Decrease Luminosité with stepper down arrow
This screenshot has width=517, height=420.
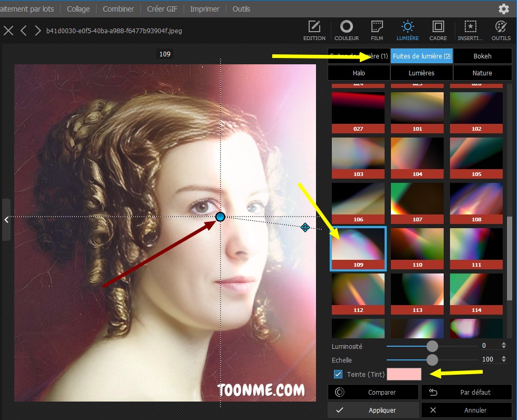tap(503, 347)
